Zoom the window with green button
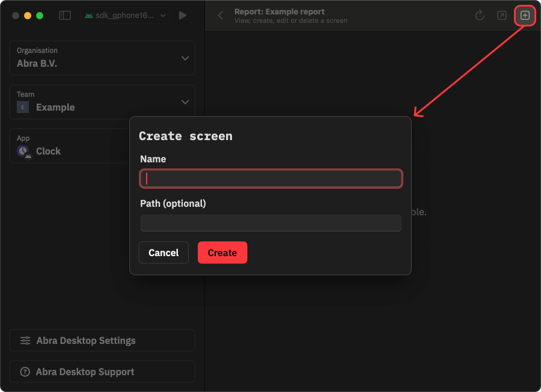 (40, 16)
